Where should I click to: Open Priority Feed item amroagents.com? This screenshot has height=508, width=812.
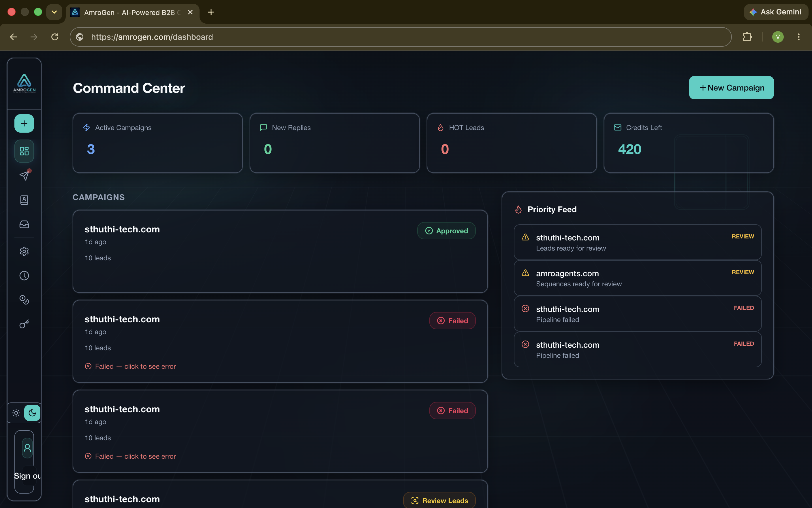638,278
